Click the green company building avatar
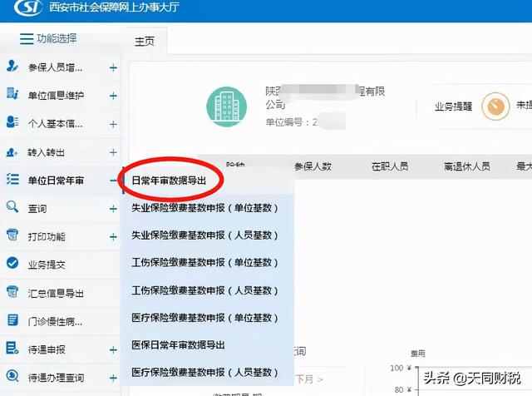The width and height of the screenshot is (532, 396). click(226, 106)
